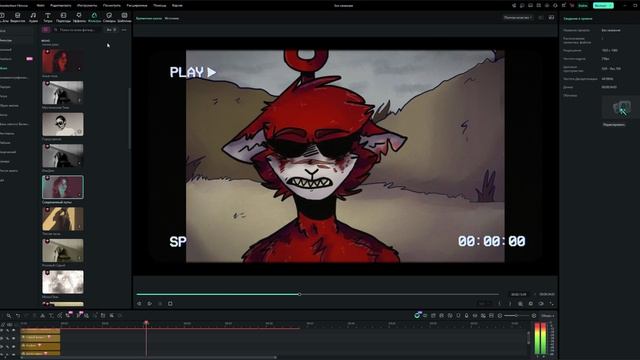This screenshot has height=360, width=640.
Task: Open the Сведения о проекте panel tab
Action: click(578, 18)
